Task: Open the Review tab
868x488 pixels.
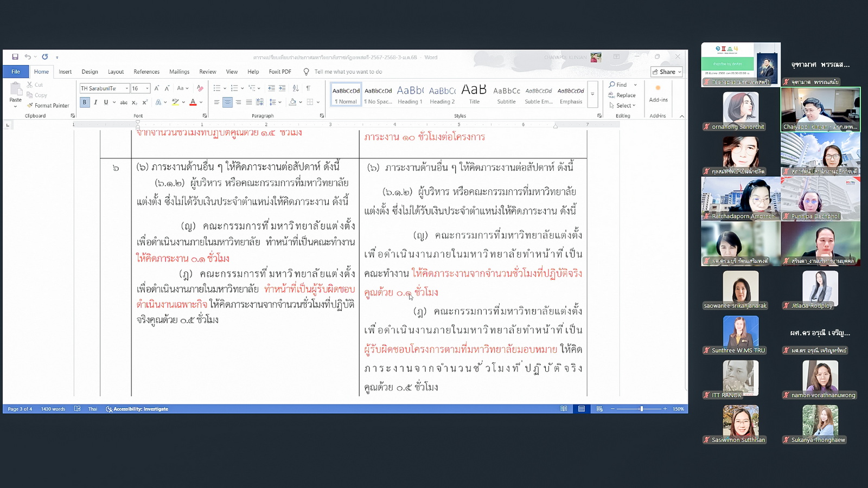Action: click(207, 72)
